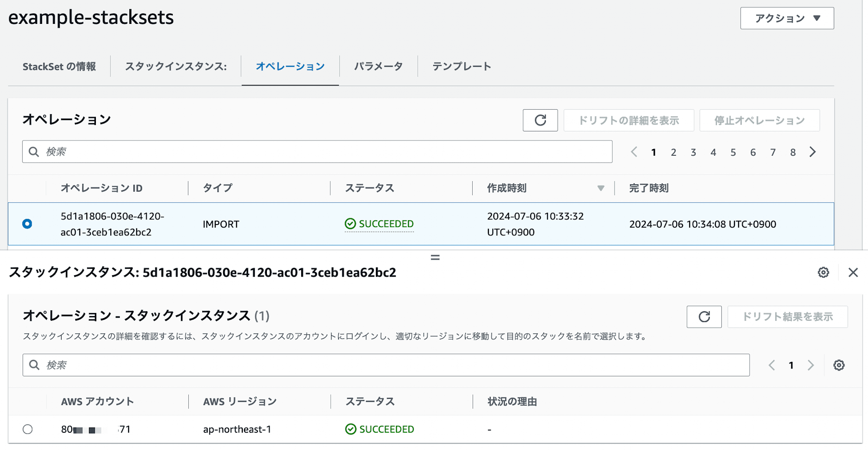868x450 pixels.
Task: Refresh the operation stack instances list
Action: [704, 316]
